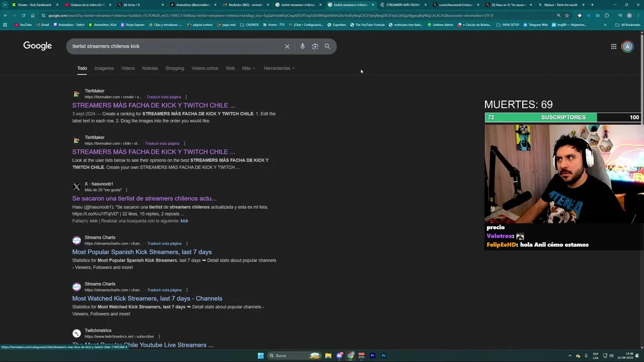Expand the Herramientas tools dropdown
644x362 pixels.
pos(279,68)
